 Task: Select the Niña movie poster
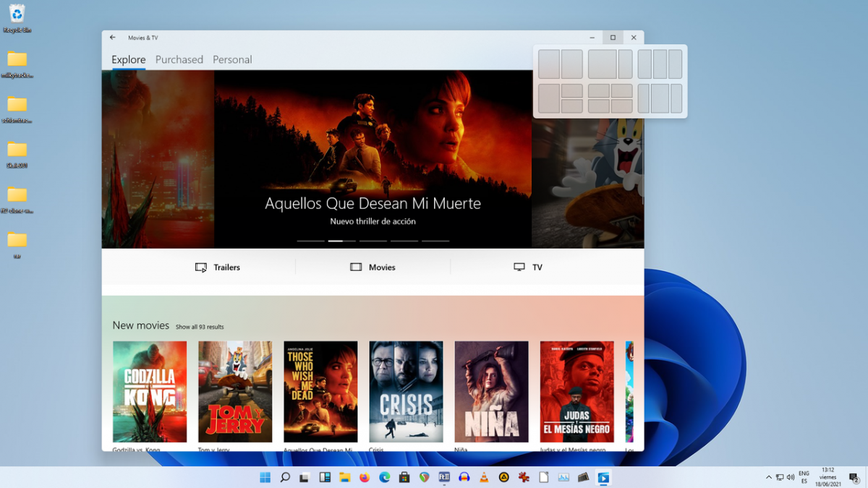click(x=491, y=391)
